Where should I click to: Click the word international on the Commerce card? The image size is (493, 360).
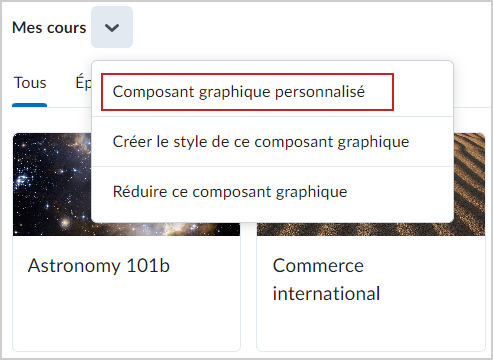[x=326, y=294]
